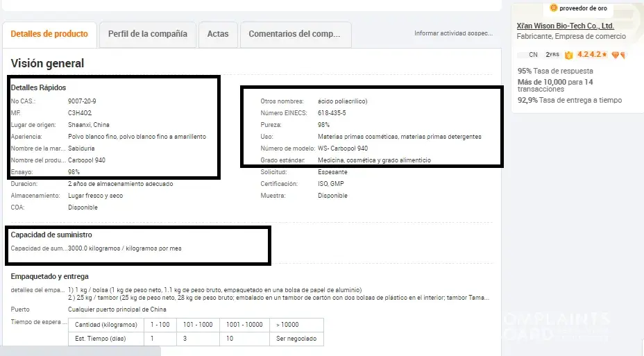Switch to Perfil de la compañía tab
The height and width of the screenshot is (356, 644).
[x=147, y=34]
